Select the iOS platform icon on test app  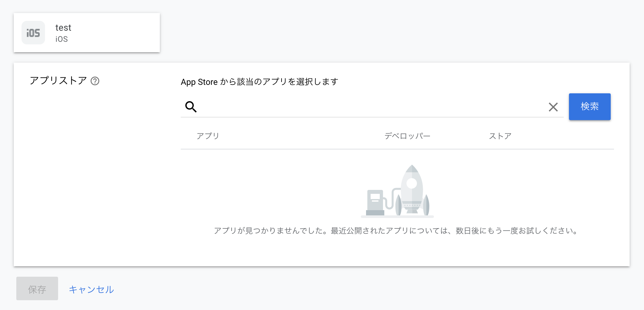pos(33,32)
